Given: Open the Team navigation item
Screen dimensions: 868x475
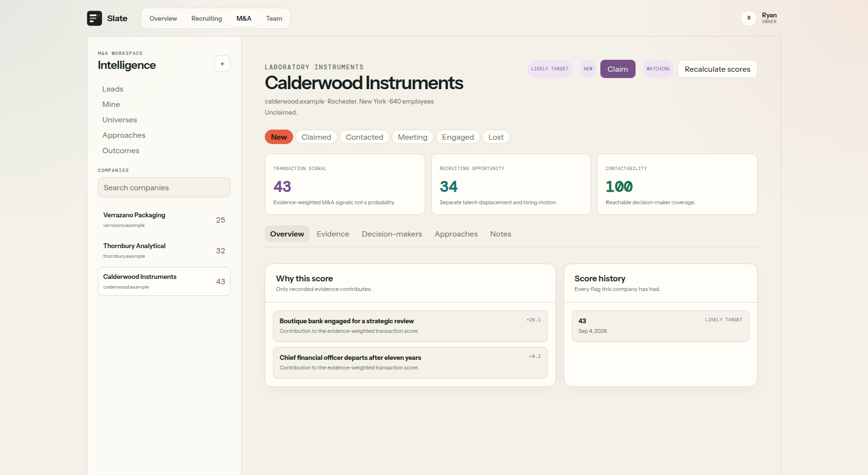Looking at the screenshot, I should point(274,18).
